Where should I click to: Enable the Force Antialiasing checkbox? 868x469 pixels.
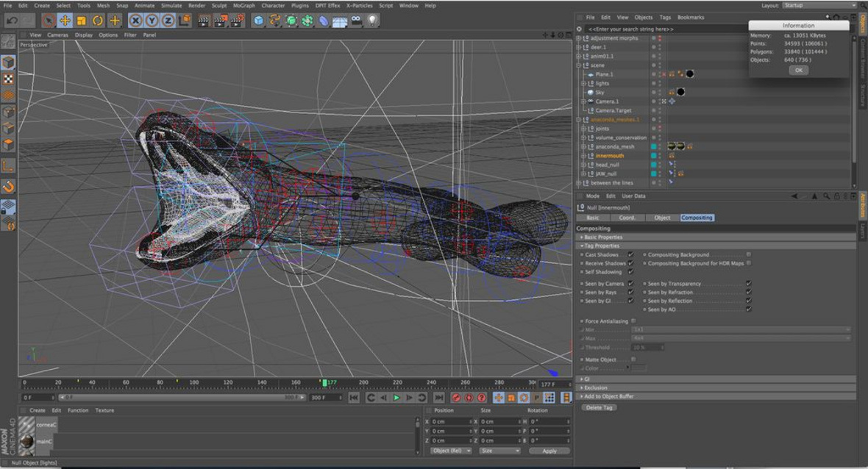pos(633,321)
